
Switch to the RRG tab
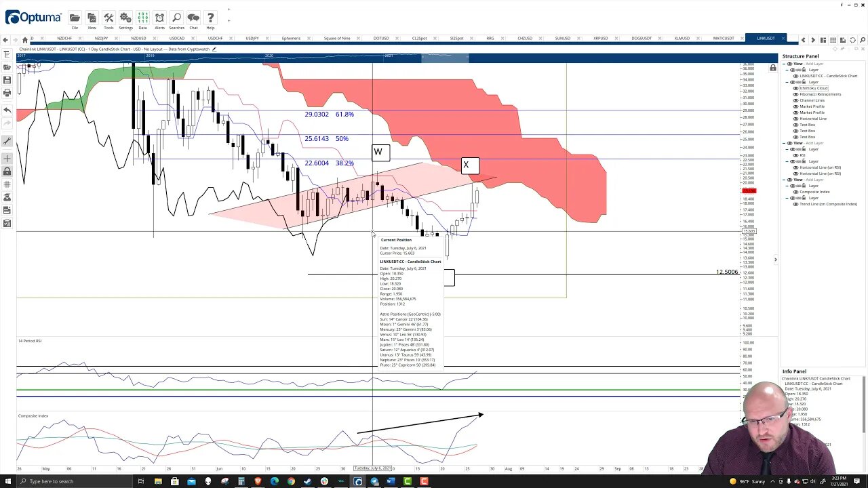(x=490, y=39)
